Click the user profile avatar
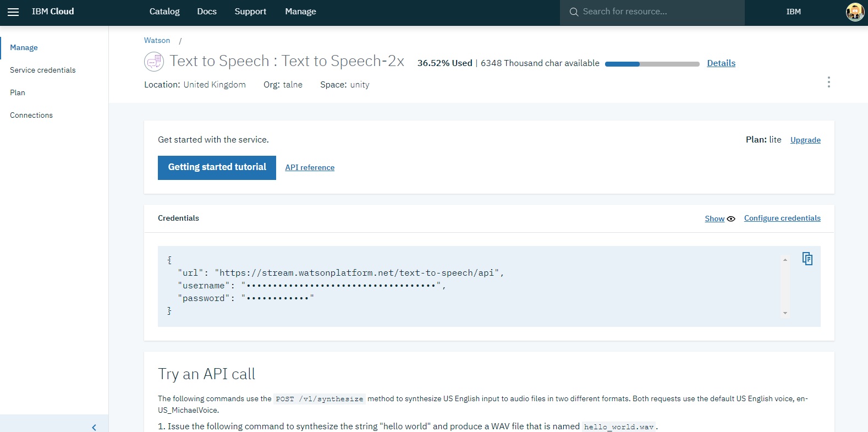This screenshot has height=432, width=868. pos(855,12)
